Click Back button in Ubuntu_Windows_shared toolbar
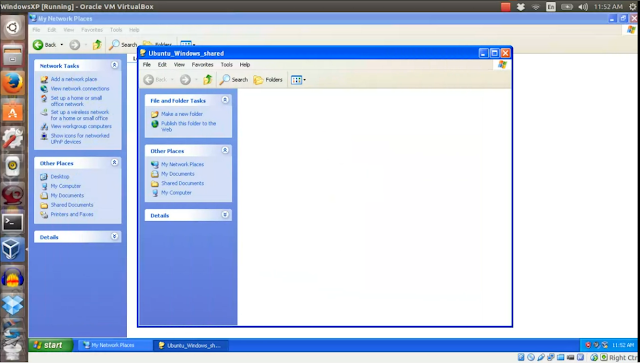The image size is (640, 363). pyautogui.click(x=156, y=80)
